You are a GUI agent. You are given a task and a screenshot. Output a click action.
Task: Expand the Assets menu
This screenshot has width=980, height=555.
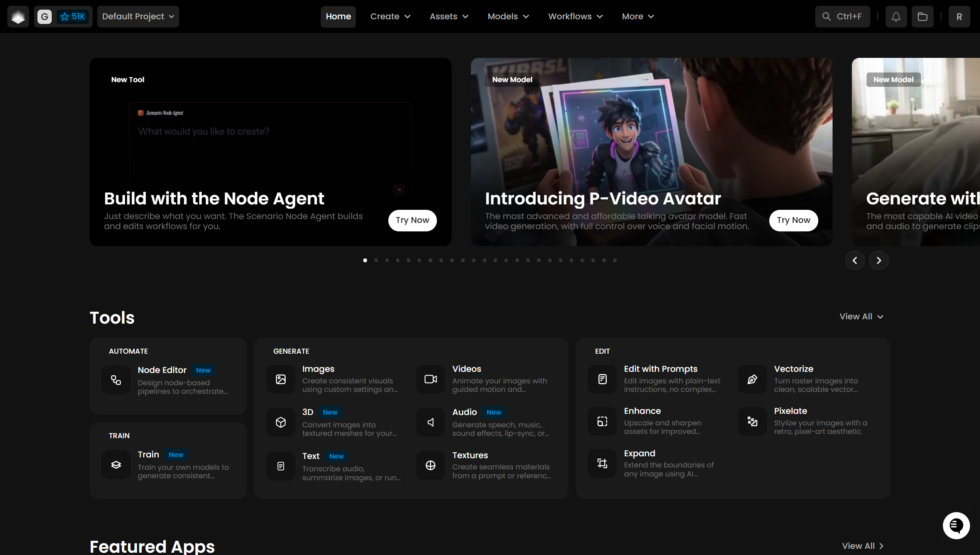coord(449,17)
